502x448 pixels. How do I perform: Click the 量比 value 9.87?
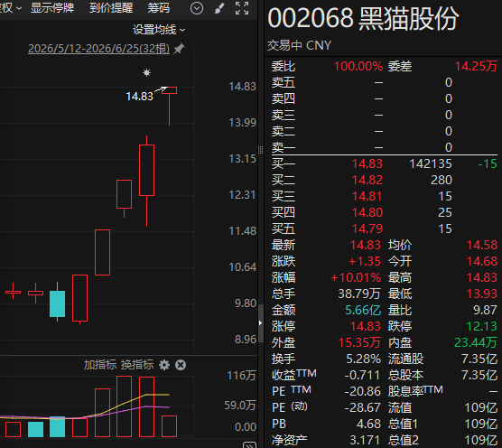(486, 311)
